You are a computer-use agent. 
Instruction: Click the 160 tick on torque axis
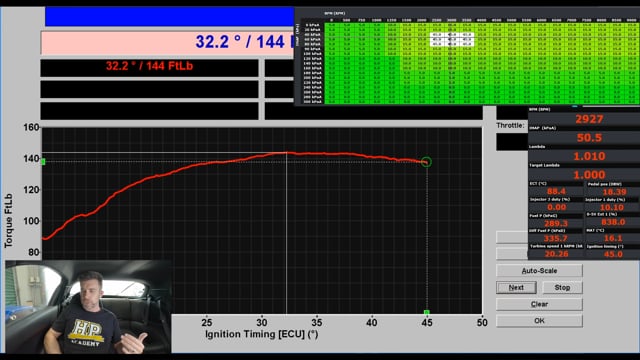point(31,127)
